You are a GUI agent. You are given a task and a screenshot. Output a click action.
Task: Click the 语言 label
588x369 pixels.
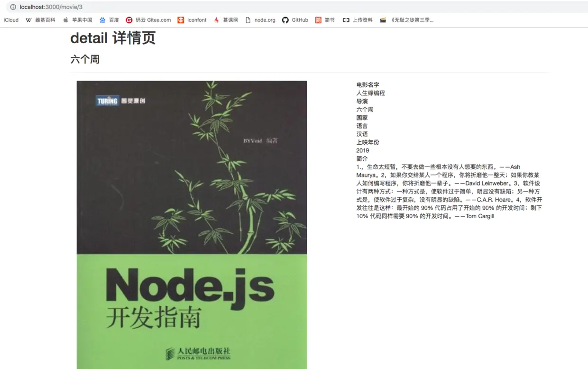tap(362, 126)
